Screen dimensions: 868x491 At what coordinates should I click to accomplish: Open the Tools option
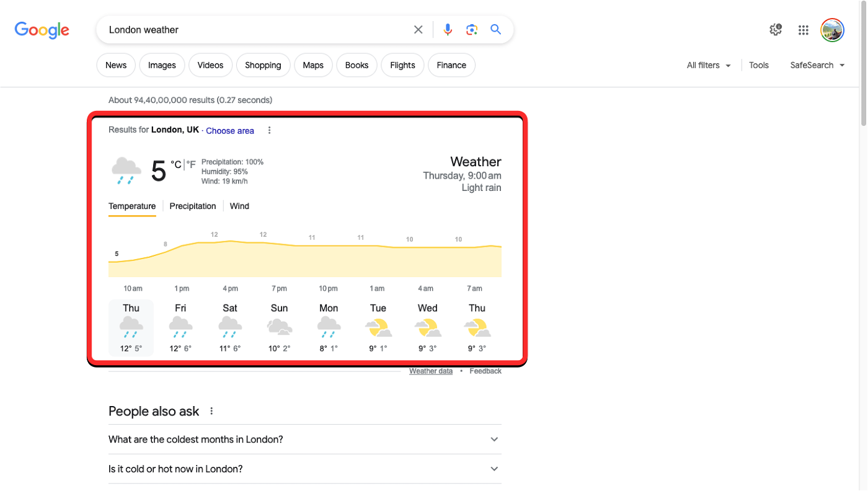point(759,65)
